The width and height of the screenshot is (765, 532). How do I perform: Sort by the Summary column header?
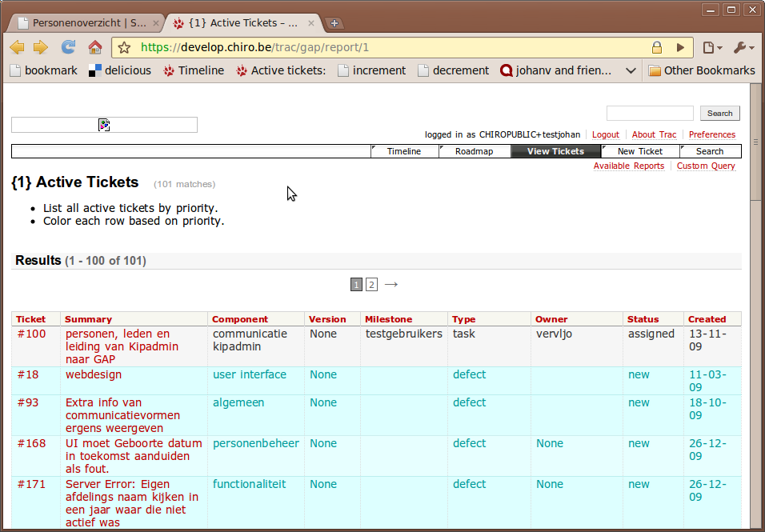tap(88, 319)
